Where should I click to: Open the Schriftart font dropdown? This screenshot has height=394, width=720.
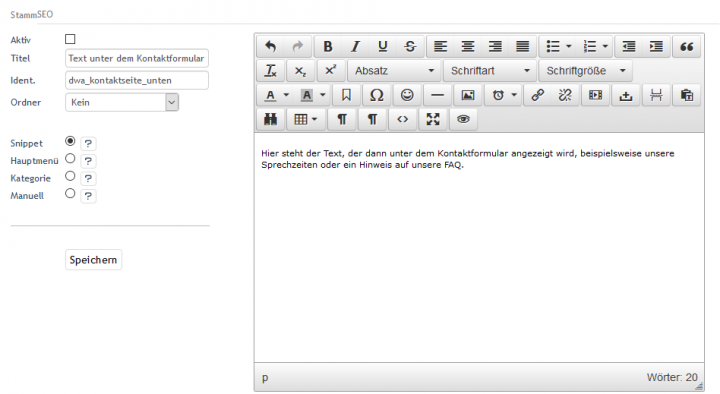click(x=489, y=71)
